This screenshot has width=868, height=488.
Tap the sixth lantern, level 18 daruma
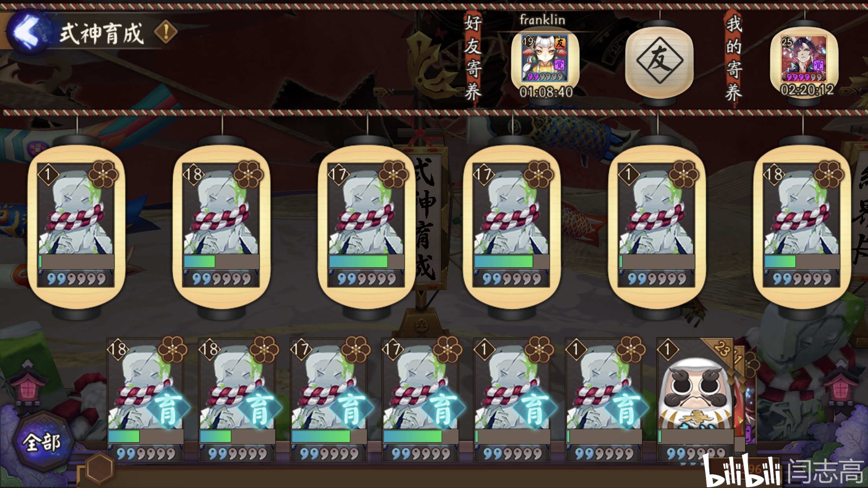pyautogui.click(x=802, y=226)
